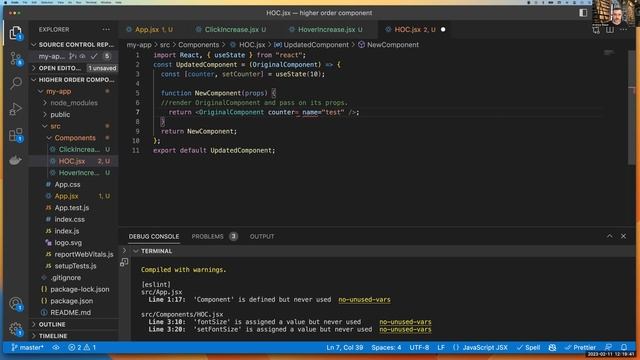Click the Copilot icon in status bar

552,347
